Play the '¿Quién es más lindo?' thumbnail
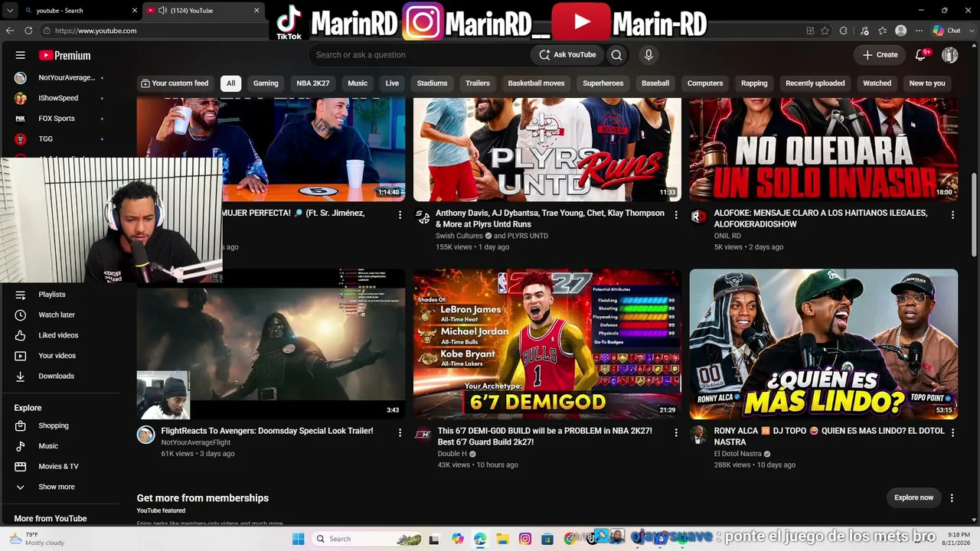 click(824, 344)
